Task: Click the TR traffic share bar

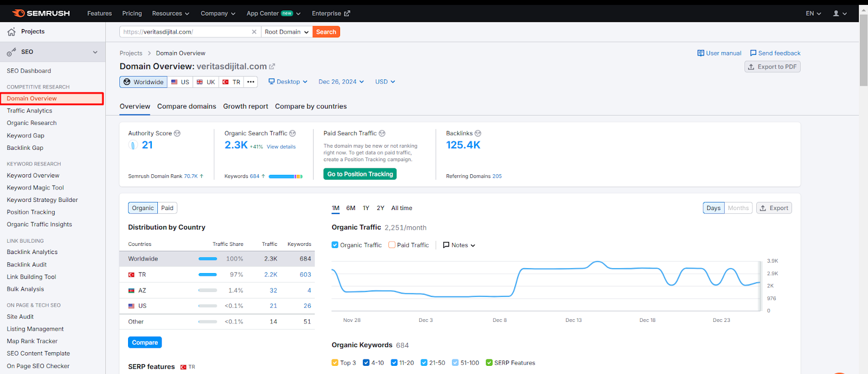Action: click(208, 275)
